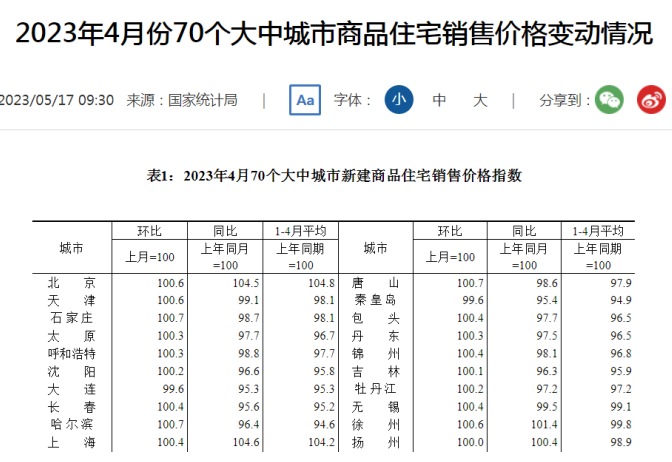The width and height of the screenshot is (672, 462).
Task: Click right table city name 唐山
Action: pyautogui.click(x=375, y=283)
